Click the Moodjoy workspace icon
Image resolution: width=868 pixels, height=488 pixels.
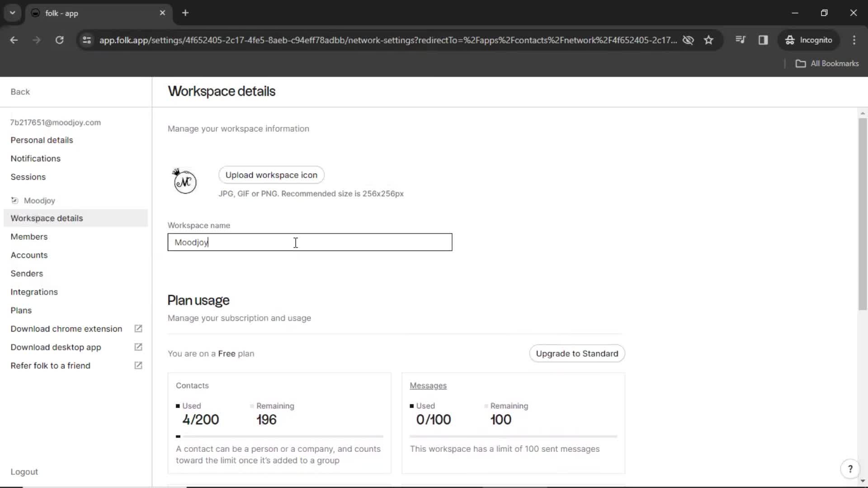(x=185, y=182)
